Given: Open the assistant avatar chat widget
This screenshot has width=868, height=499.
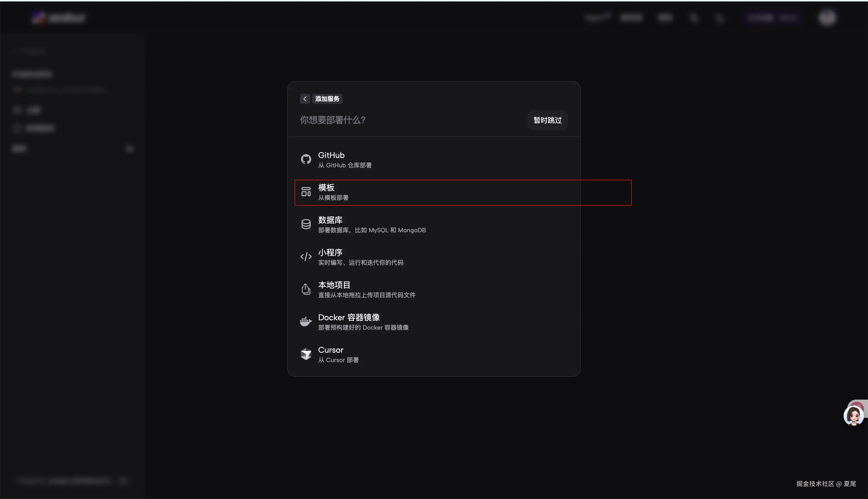Looking at the screenshot, I should click(x=853, y=415).
